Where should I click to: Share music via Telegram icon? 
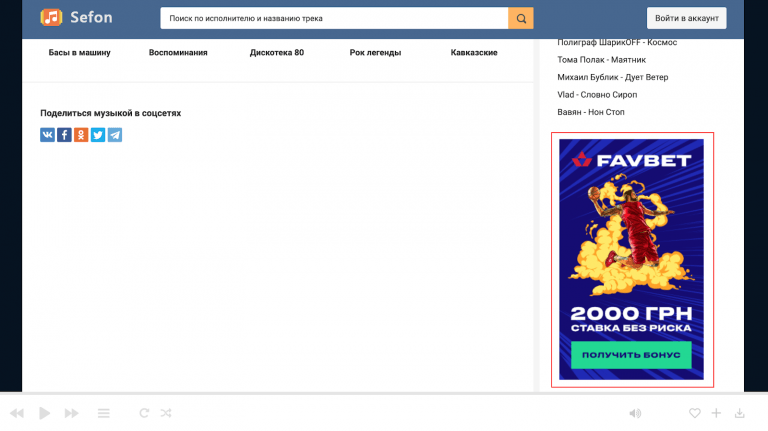115,135
